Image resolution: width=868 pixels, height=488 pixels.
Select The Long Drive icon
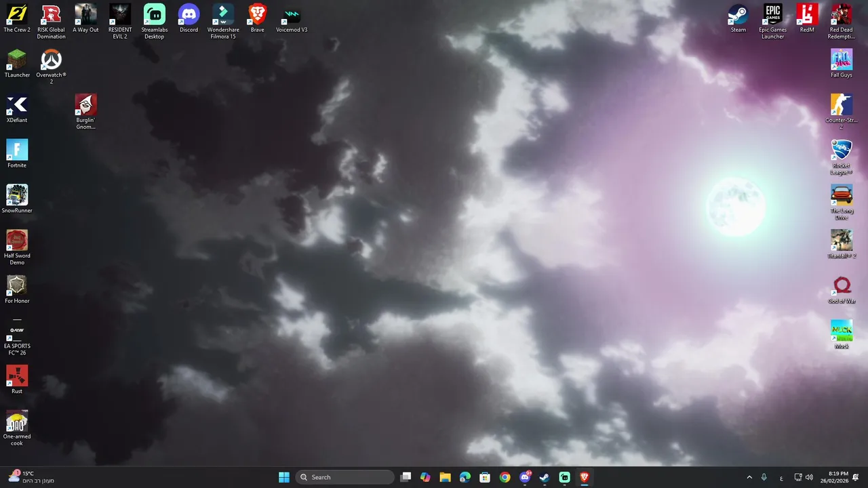(842, 203)
